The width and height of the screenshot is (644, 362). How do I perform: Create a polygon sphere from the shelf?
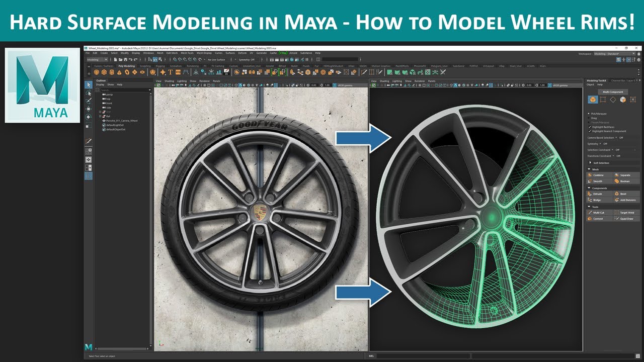click(x=97, y=72)
